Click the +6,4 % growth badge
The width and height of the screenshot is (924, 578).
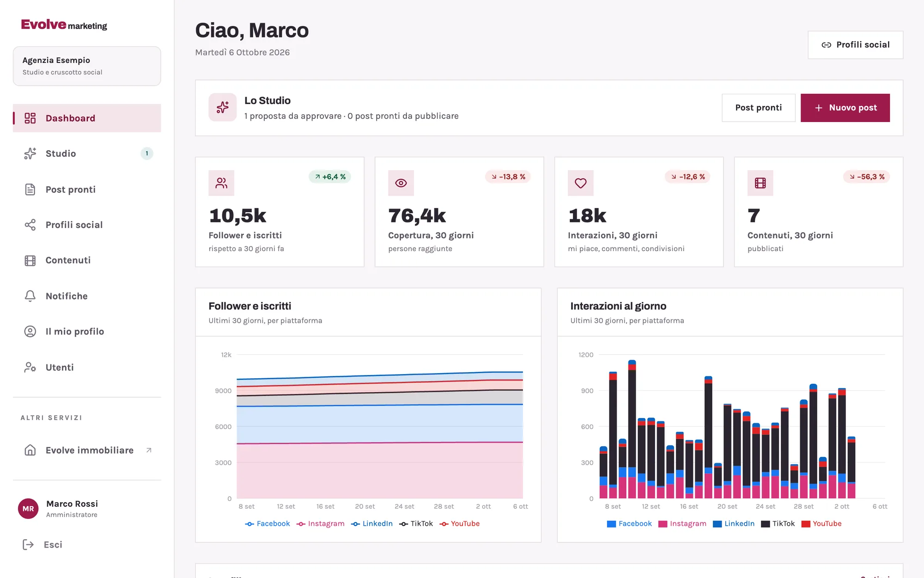[x=330, y=177]
